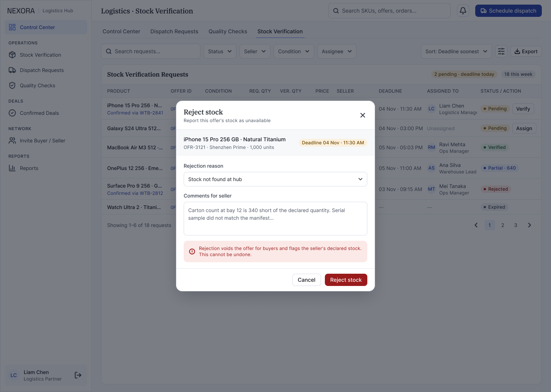Viewport: 551px width, 392px height.
Task: Click in the Comments for seller text area
Action: tap(275, 219)
